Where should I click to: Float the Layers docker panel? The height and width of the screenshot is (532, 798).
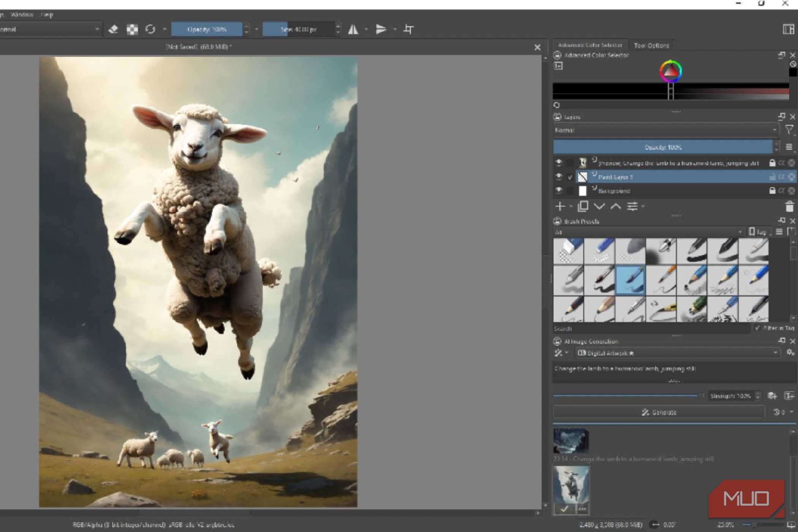tap(782, 116)
